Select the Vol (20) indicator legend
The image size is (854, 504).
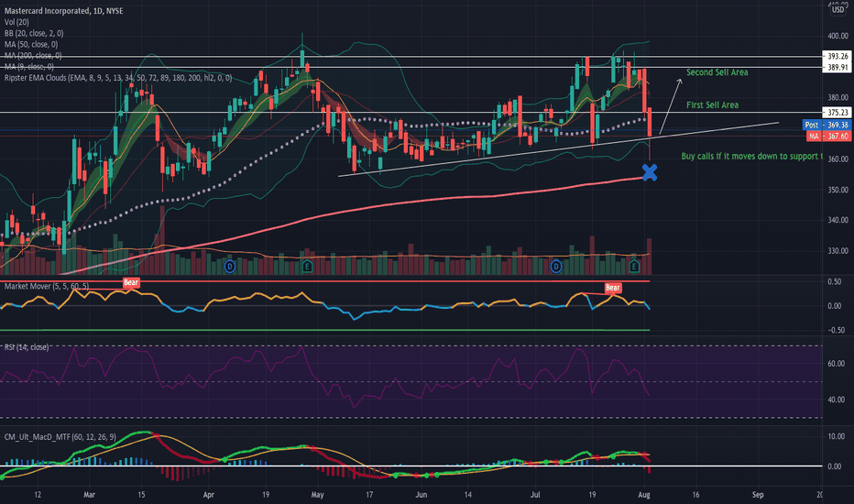tap(16, 22)
